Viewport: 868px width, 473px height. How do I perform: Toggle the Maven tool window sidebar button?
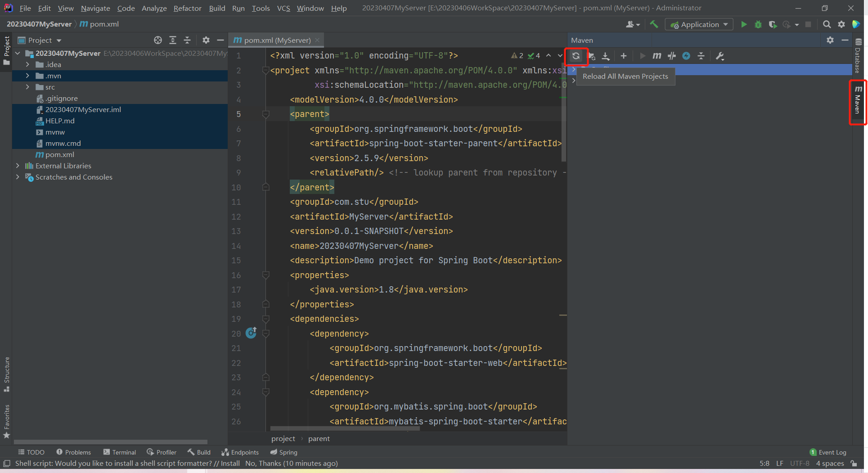tap(858, 101)
